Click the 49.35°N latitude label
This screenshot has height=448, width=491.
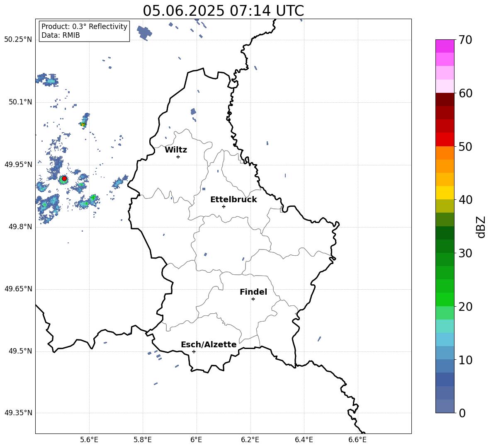point(18,413)
